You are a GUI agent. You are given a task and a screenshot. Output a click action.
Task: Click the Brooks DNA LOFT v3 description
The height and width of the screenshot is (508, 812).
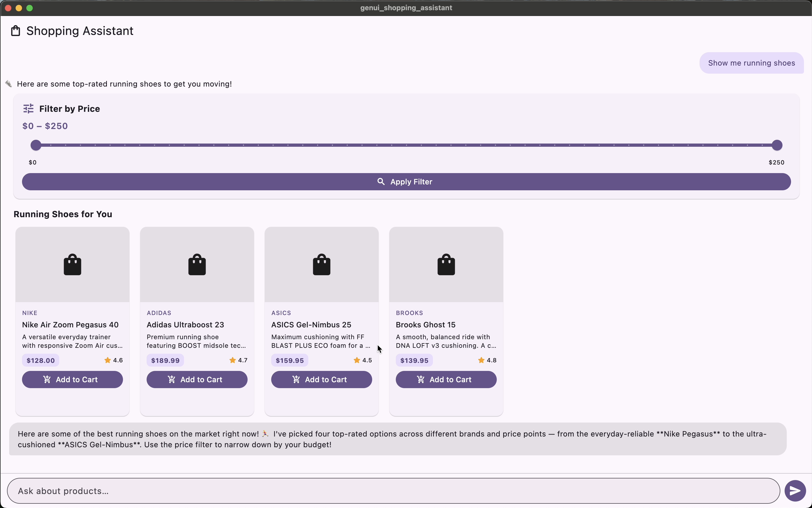click(446, 341)
